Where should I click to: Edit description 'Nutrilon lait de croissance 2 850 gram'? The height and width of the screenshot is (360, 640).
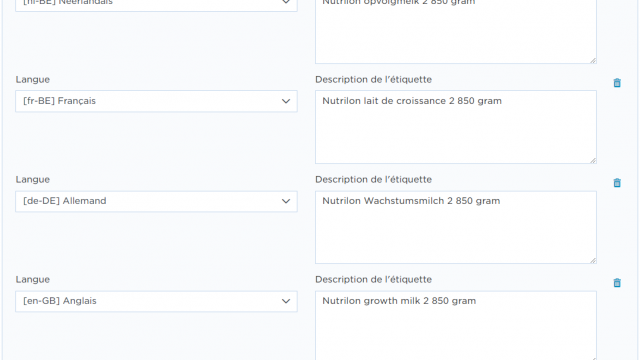click(456, 127)
